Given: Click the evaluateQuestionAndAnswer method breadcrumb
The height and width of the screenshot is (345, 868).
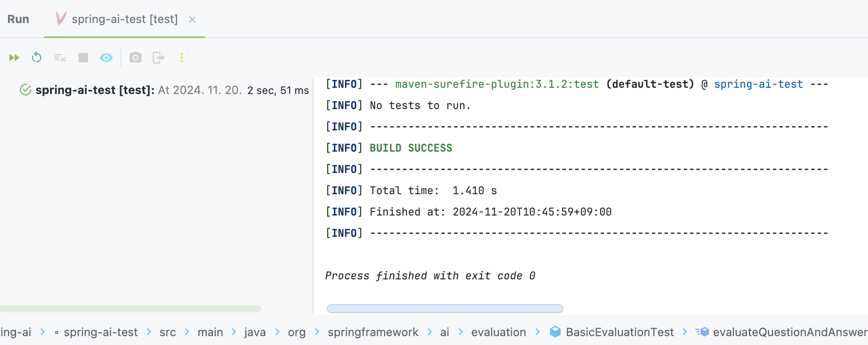Looking at the screenshot, I should 790,332.
